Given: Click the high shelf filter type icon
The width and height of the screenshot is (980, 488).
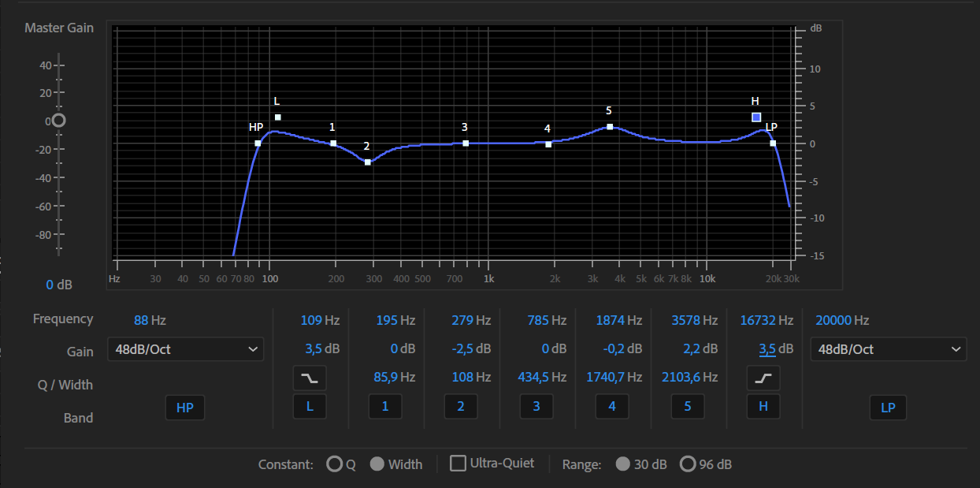Looking at the screenshot, I should click(x=763, y=378).
